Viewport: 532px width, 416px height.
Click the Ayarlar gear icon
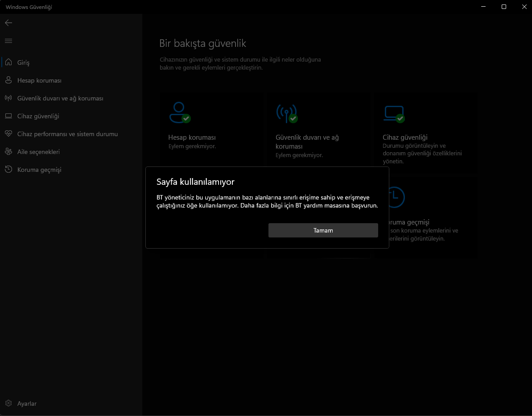coord(8,404)
